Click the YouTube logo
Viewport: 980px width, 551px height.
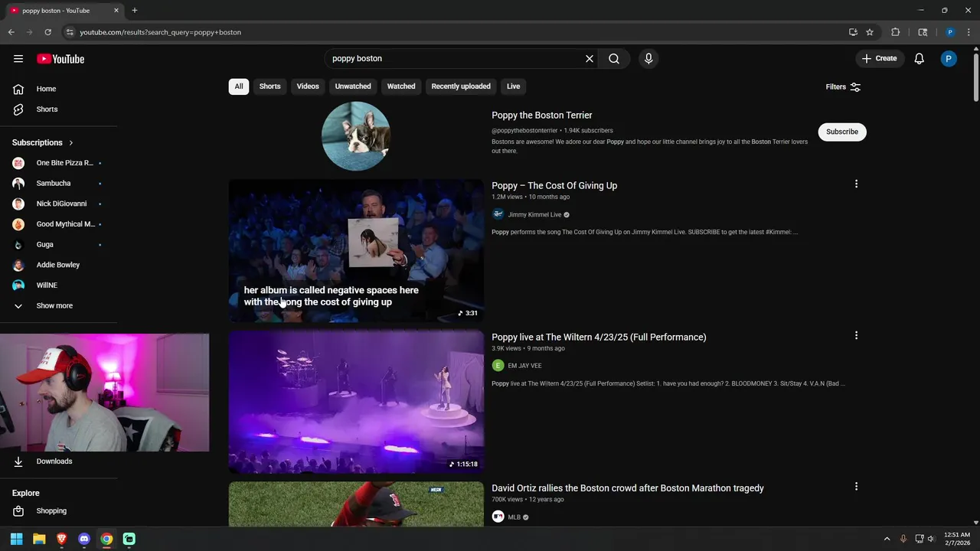click(x=60, y=59)
